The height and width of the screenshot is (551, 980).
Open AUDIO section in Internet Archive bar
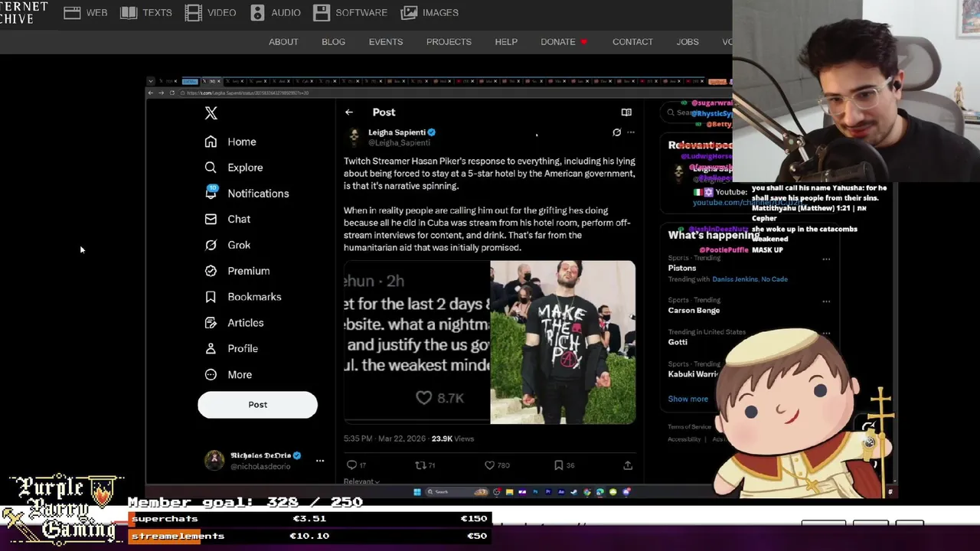point(275,12)
